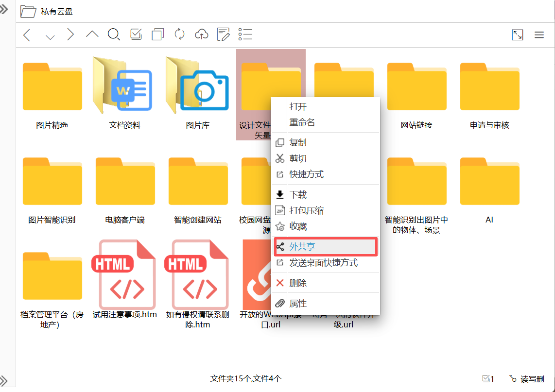The image size is (555, 392).
Task: Click the 读写删 permission indicator
Action: pyautogui.click(x=527, y=378)
